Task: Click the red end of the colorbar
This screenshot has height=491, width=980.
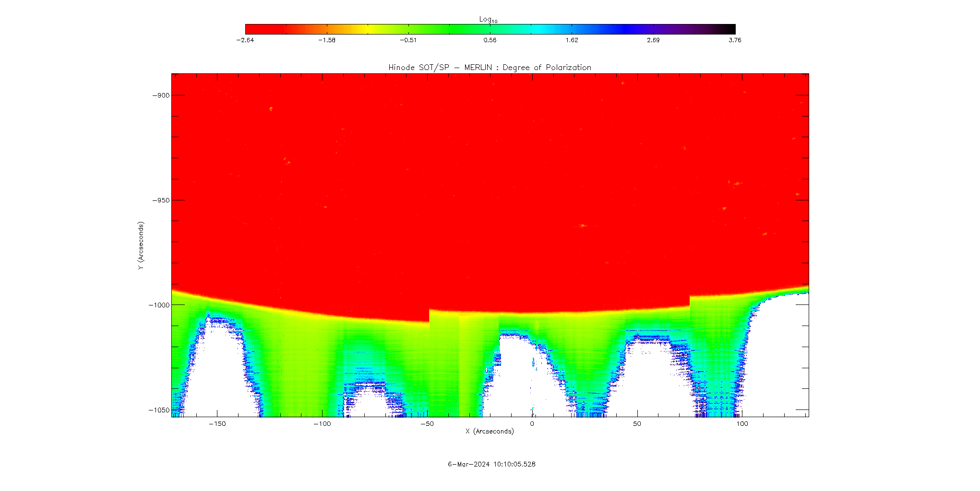Action: point(259,29)
